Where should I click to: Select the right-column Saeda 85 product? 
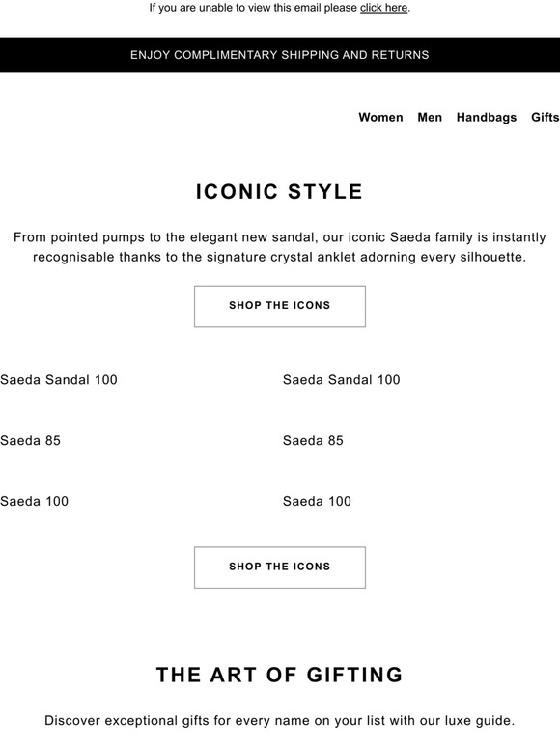313,440
